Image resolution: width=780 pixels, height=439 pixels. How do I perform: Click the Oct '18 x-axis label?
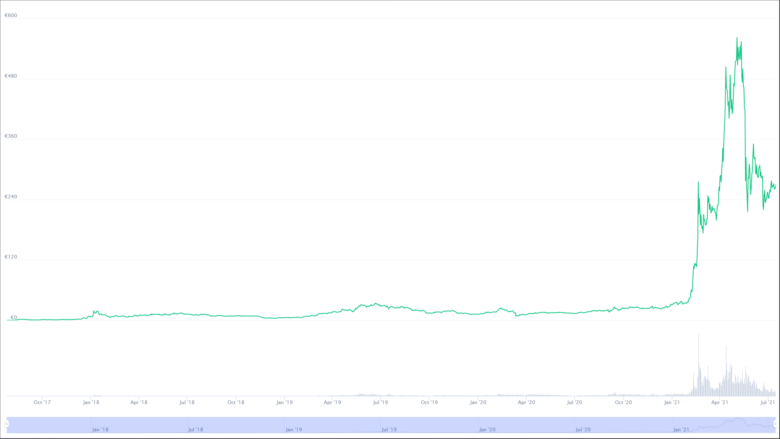click(236, 402)
